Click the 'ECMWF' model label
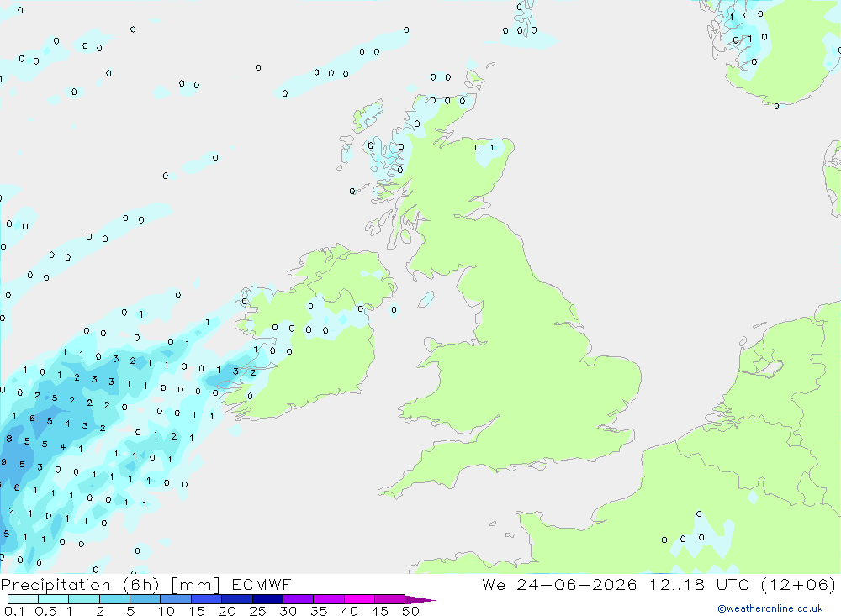 pos(262,584)
